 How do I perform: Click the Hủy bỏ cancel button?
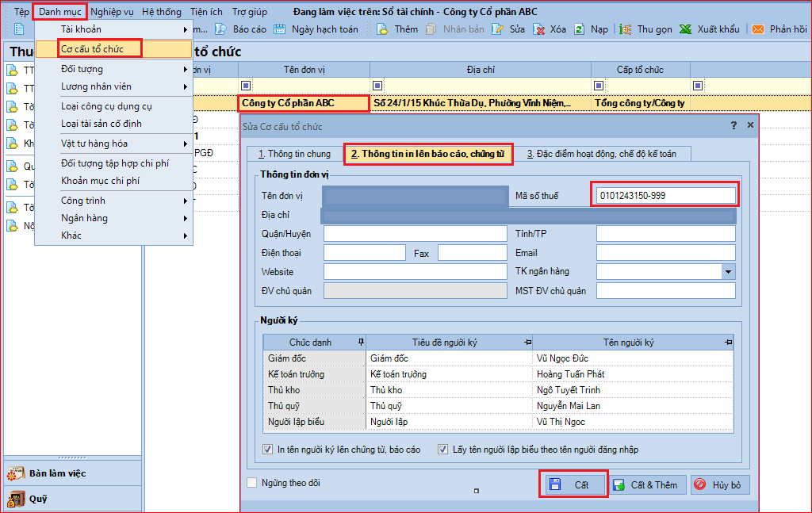tap(720, 485)
